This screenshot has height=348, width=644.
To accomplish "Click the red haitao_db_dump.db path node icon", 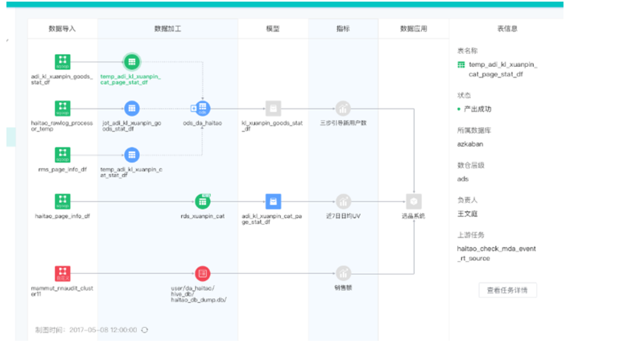I will coord(203,273).
